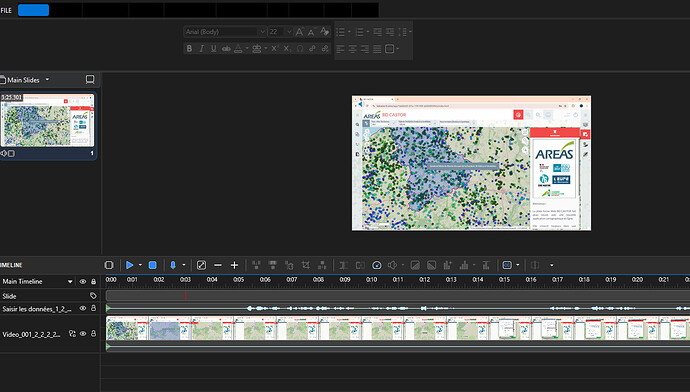Image resolution: width=690 pixels, height=392 pixels.
Task: Open the closed caption dropdown arrow
Action: tap(518, 265)
